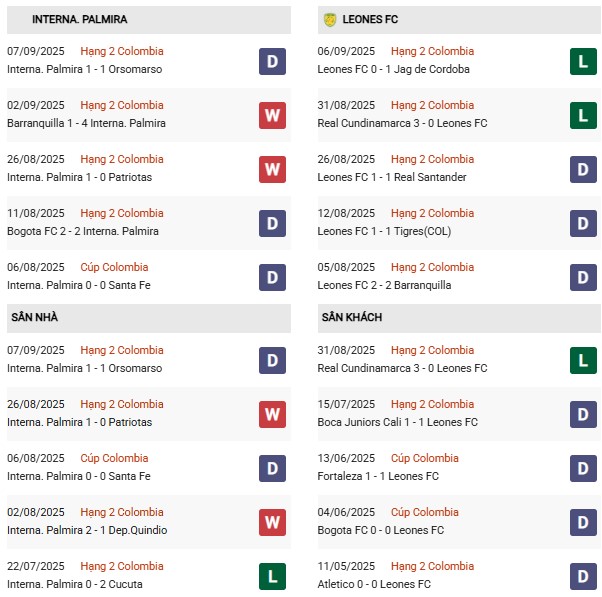The width and height of the screenshot is (602, 597).
Task: Click the Leones FC team crest icon
Action: pos(330,20)
